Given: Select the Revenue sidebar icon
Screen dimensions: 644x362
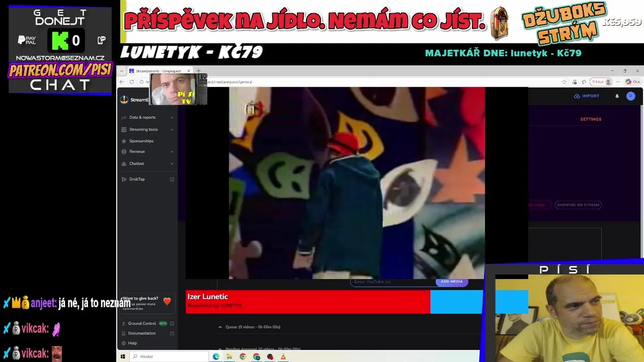Looking at the screenshot, I should point(124,152).
